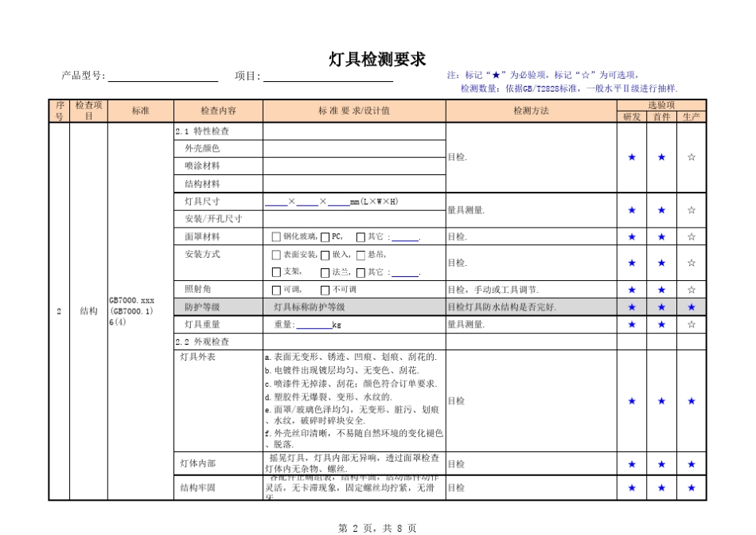Click the 研发 star in 防护等级 row
The width and height of the screenshot is (756, 535).
click(x=632, y=307)
